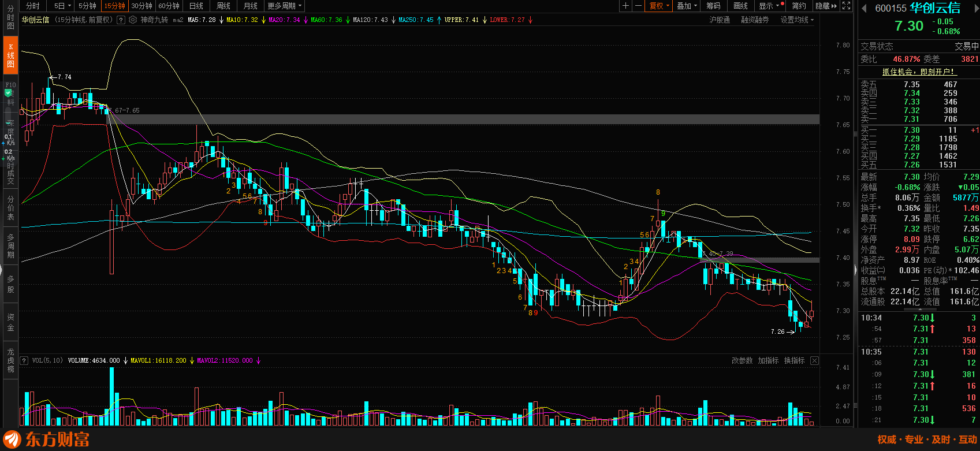Click the 卖五 ask price 7.35
The width and height of the screenshot is (980, 451).
pos(912,84)
